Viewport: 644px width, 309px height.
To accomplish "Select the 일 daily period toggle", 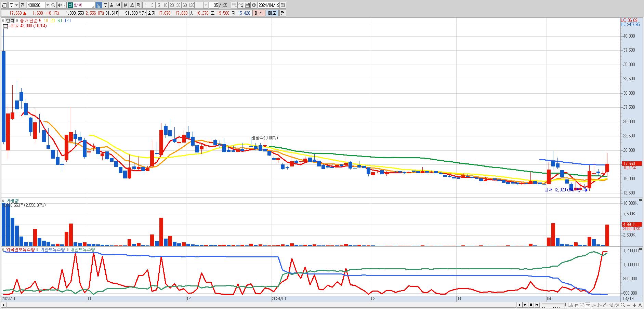I will pyautogui.click(x=98, y=5).
